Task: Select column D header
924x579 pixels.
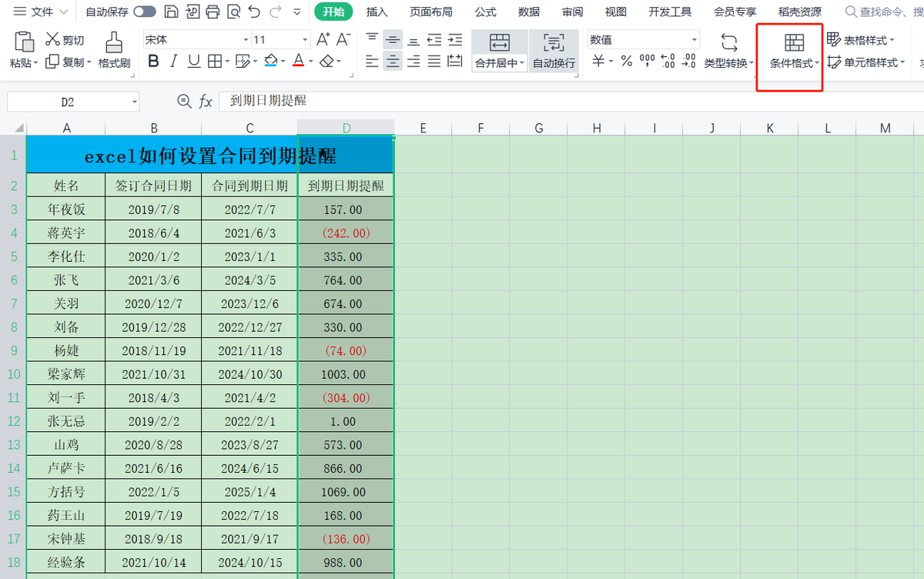Action: tap(346, 128)
